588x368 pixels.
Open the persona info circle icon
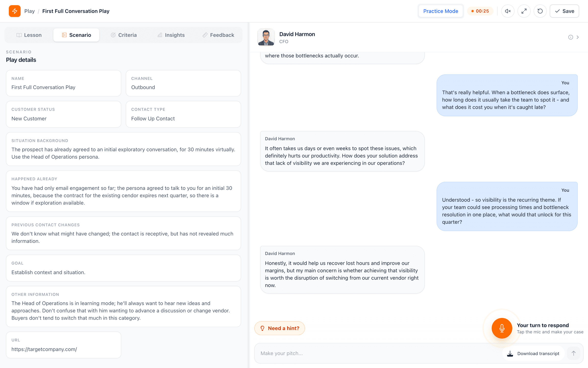pos(571,37)
